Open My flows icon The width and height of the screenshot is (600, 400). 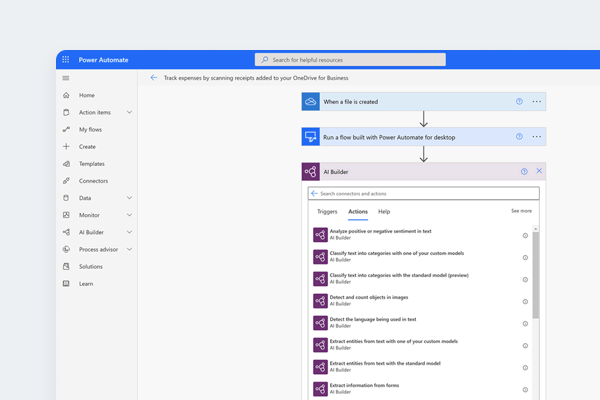tap(66, 129)
